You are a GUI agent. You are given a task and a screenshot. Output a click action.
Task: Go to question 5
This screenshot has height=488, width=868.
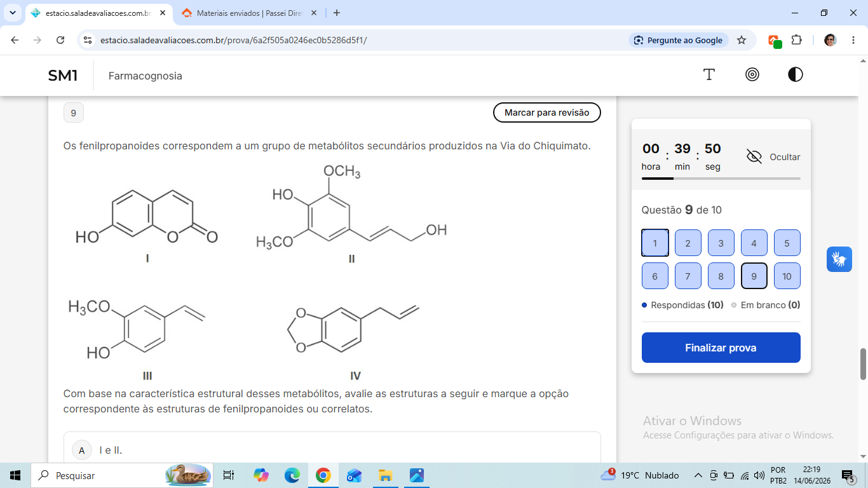[x=787, y=243]
